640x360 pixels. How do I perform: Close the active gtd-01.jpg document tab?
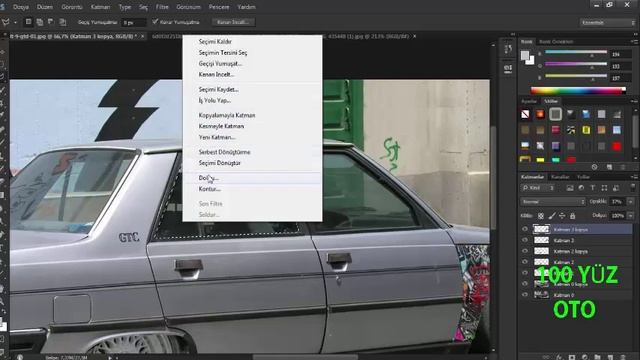[142, 36]
